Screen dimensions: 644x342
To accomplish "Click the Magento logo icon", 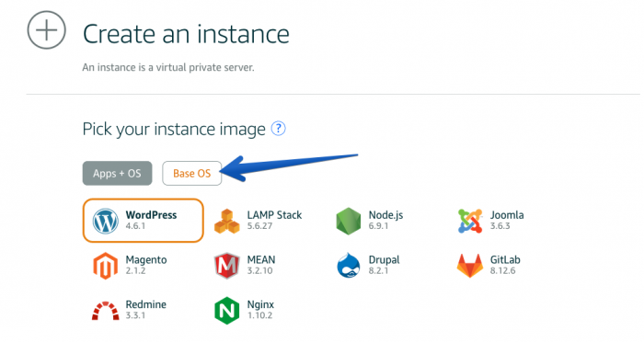I will [106, 266].
